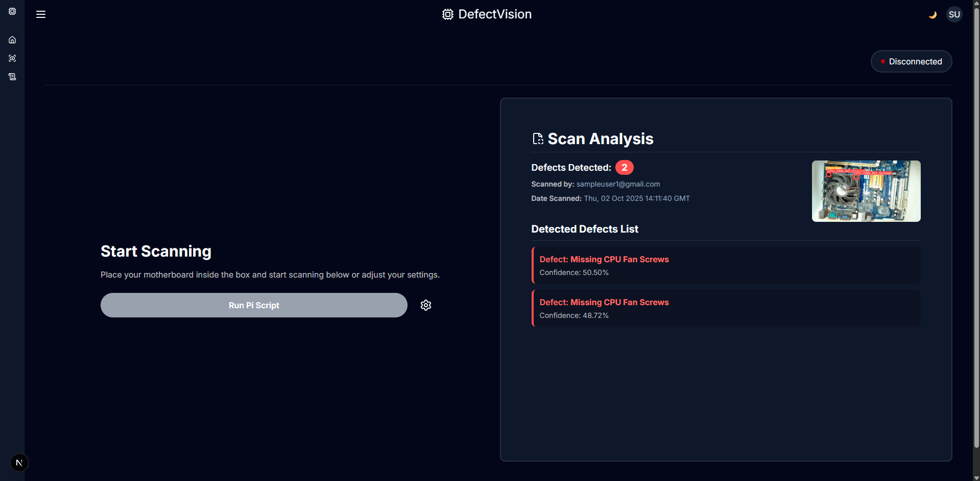Click the Disconnected status badge

pyautogui.click(x=911, y=61)
